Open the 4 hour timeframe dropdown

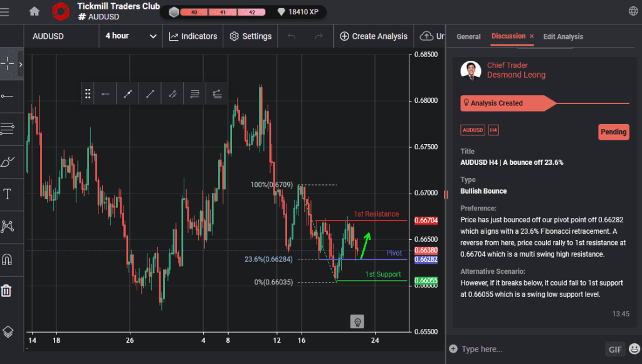point(130,36)
